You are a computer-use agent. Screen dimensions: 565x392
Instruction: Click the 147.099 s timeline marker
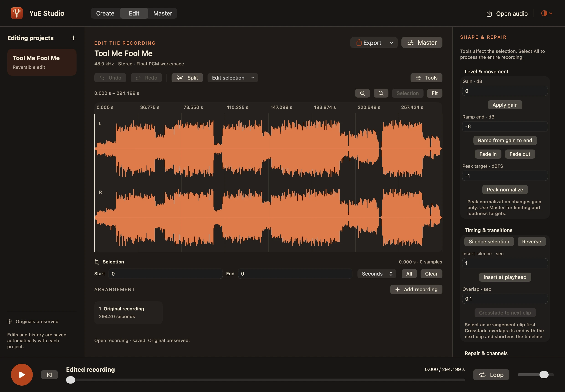tap(281, 107)
